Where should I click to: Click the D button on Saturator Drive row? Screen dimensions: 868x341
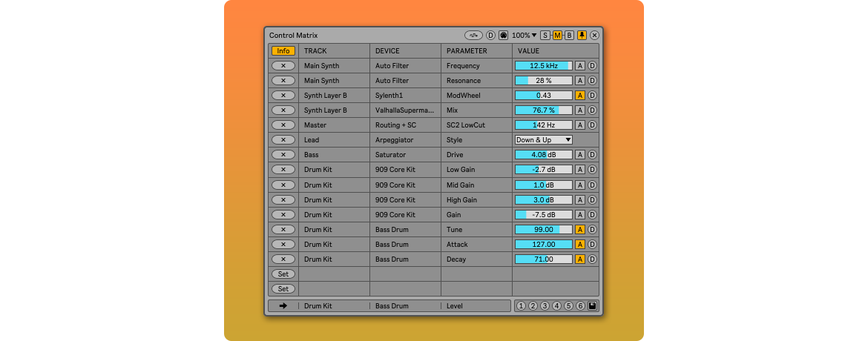[x=593, y=155]
